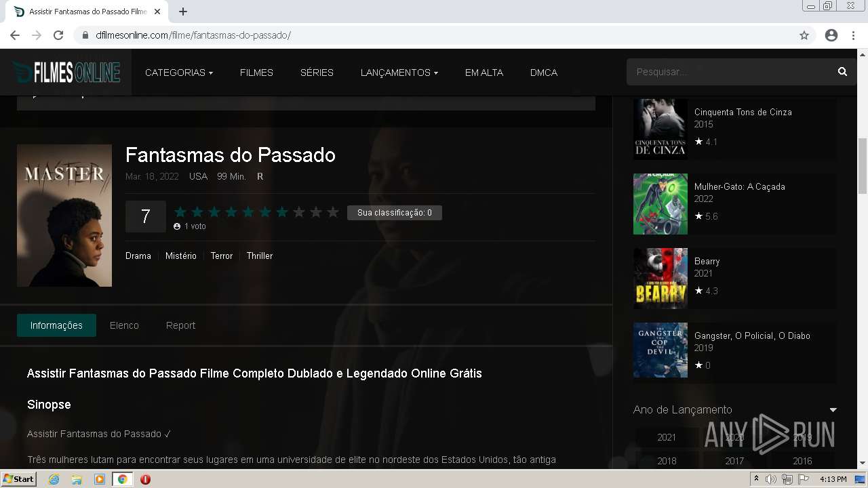The image size is (868, 488).
Task: Click the scrollbar down arrow
Action: [x=862, y=464]
